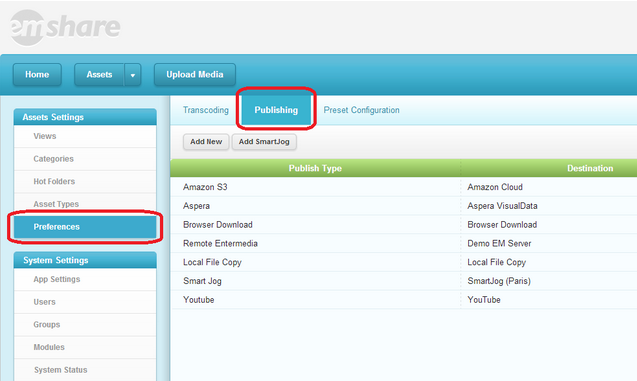Open the Users settings page

click(x=85, y=302)
